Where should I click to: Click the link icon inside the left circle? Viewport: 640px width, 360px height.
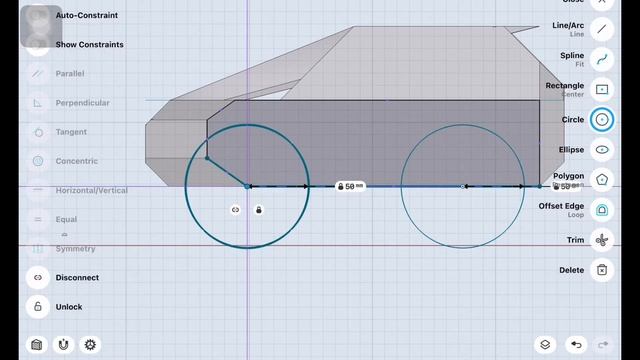point(235,210)
